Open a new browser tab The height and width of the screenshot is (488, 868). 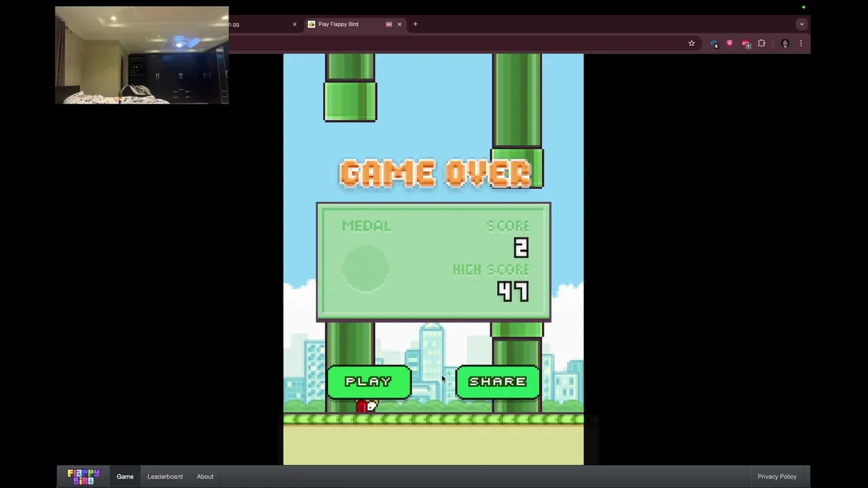coord(415,24)
